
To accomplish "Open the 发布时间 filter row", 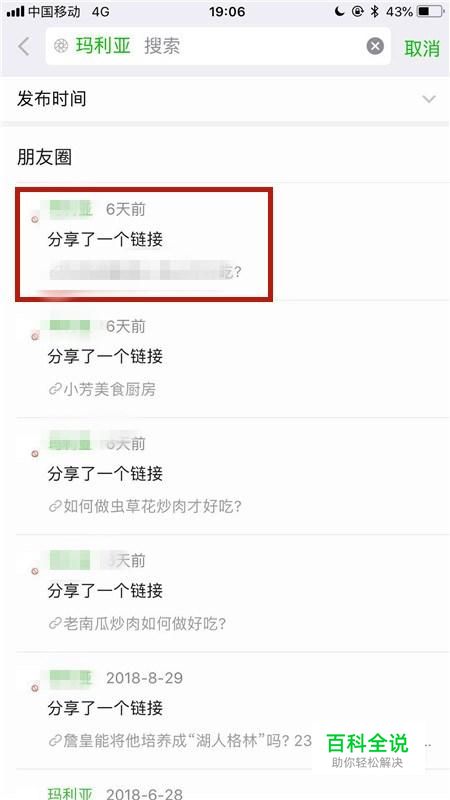I will [x=225, y=99].
